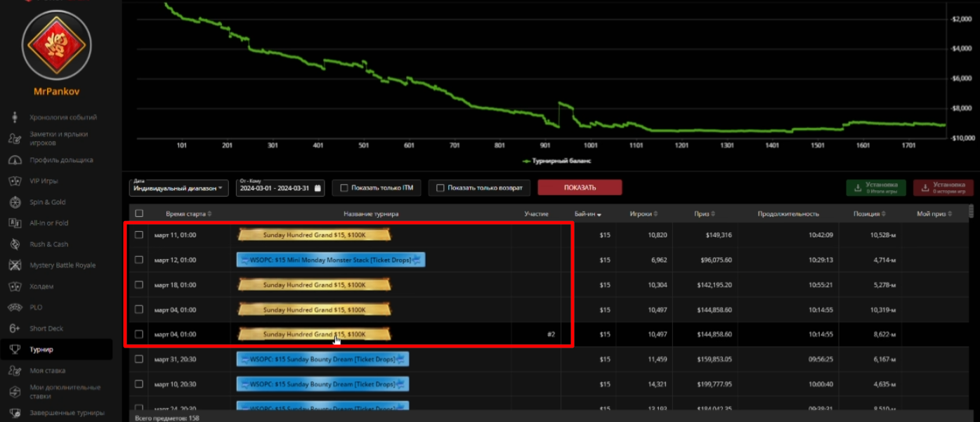Open the Rush & Cash icon
Image resolution: width=980 pixels, height=422 pixels.
pos(15,244)
